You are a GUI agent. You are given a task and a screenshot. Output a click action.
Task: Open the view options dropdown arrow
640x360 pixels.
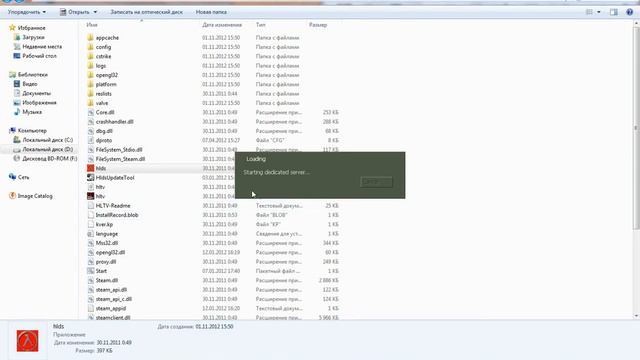pos(599,12)
